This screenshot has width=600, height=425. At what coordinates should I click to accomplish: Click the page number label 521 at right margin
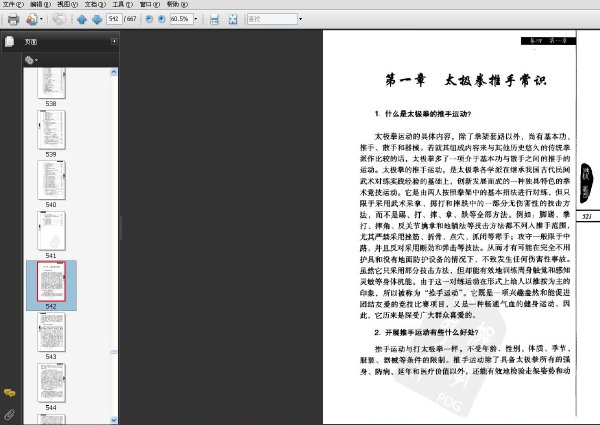pos(587,217)
